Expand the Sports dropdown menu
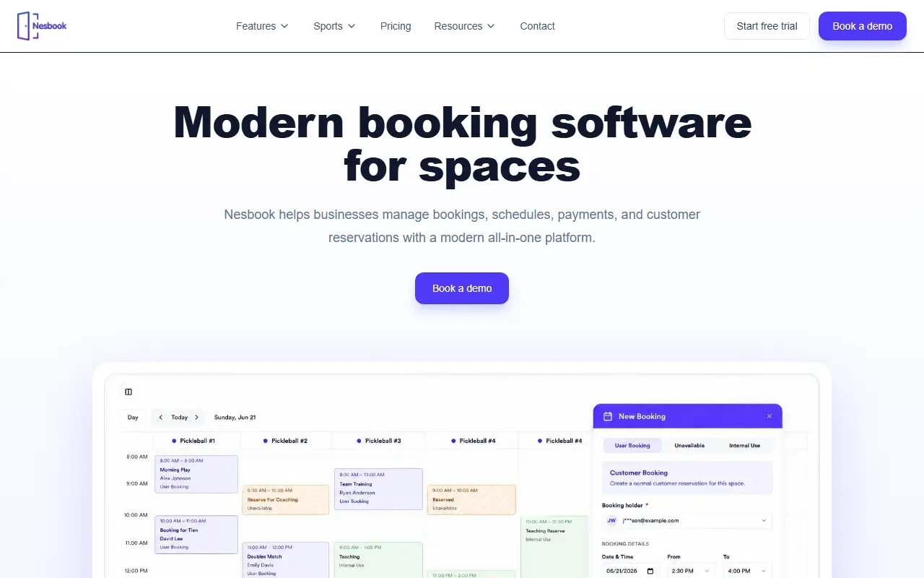 [334, 26]
